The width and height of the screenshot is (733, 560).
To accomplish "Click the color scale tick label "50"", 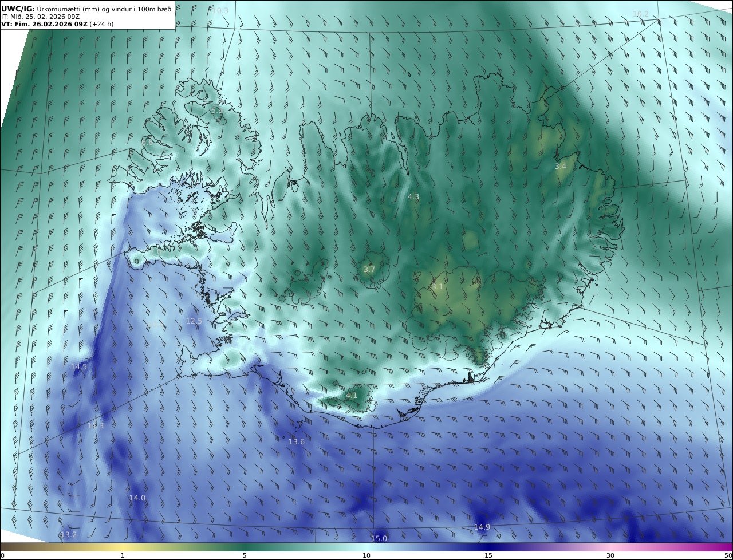I will (728, 555).
